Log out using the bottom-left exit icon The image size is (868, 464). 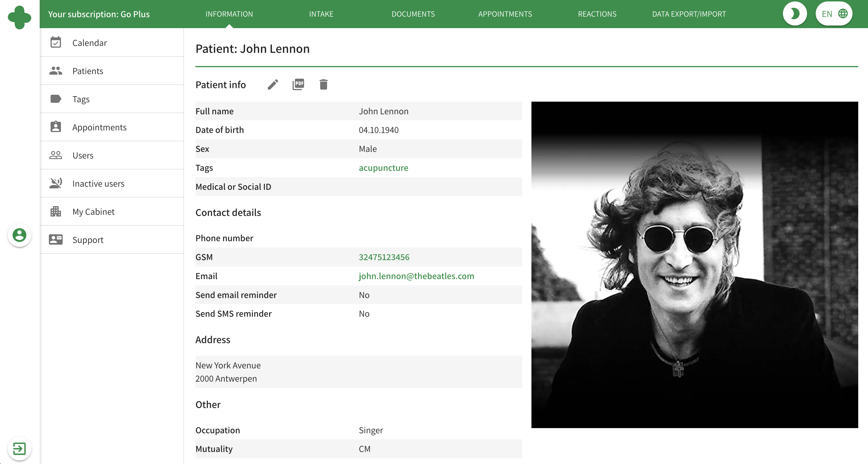click(x=19, y=448)
